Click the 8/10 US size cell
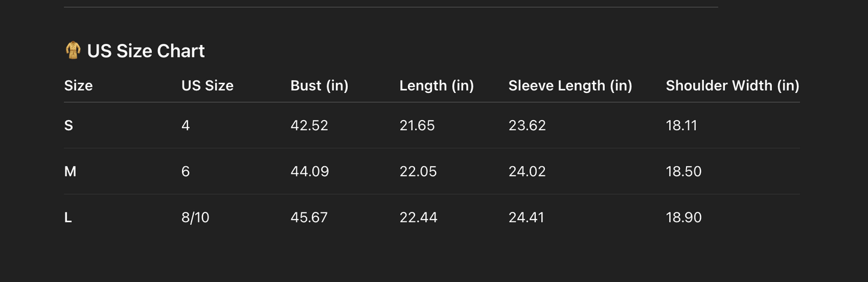This screenshot has height=282, width=868. (195, 218)
